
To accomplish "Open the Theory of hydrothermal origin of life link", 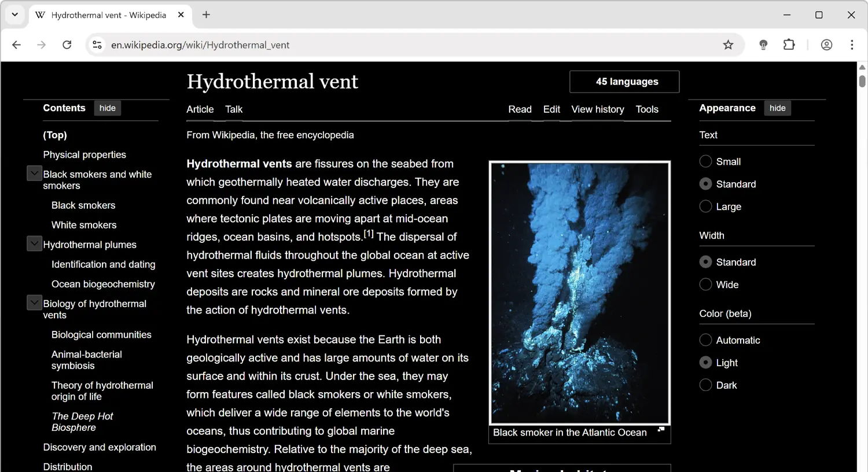I will [x=102, y=390].
